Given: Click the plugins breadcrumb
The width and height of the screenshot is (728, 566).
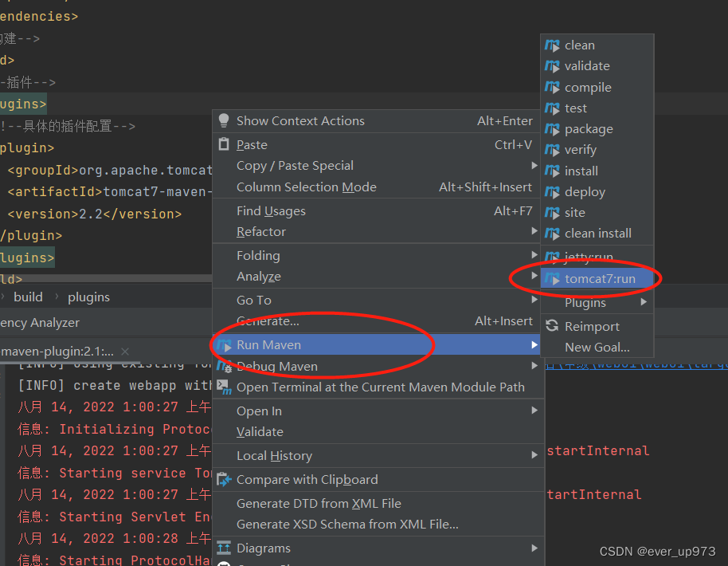Looking at the screenshot, I should 88,297.
